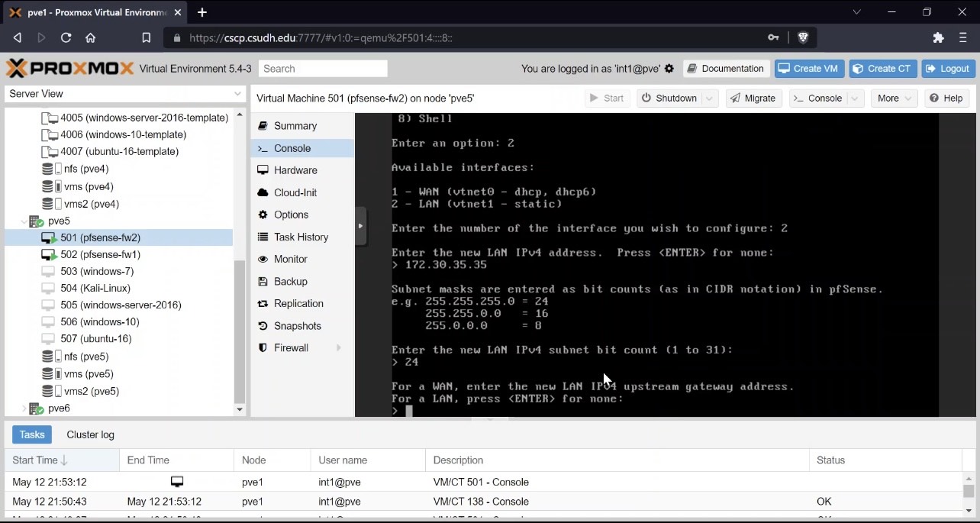Expand the pve6 node tree

pyautogui.click(x=24, y=408)
